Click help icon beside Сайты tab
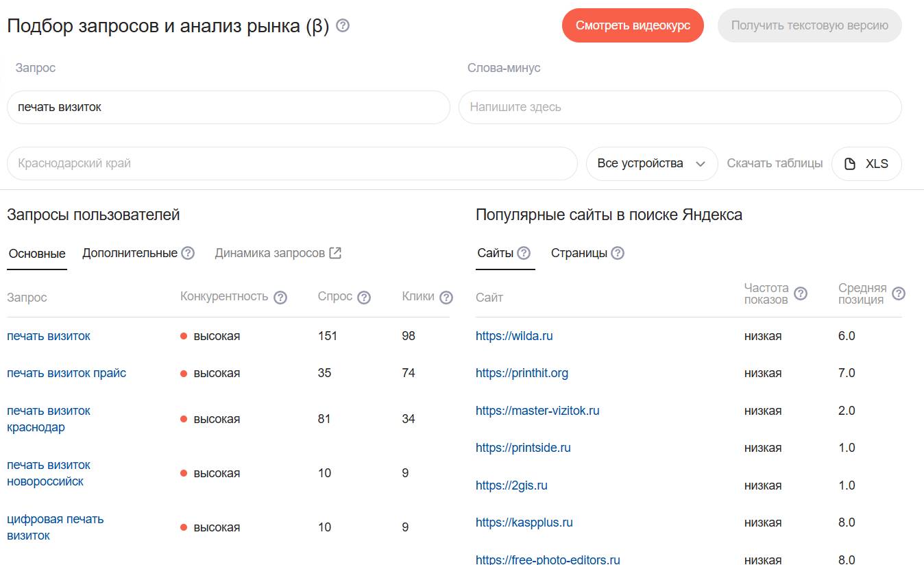The width and height of the screenshot is (924, 565). (x=524, y=253)
